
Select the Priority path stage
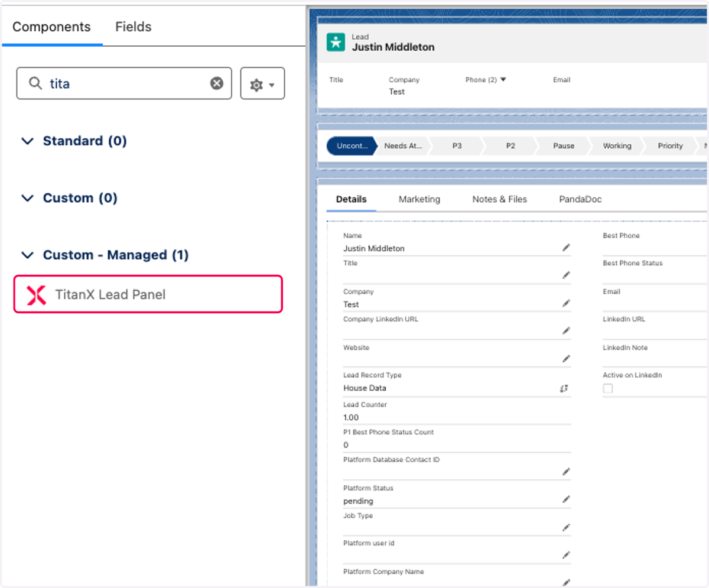pyautogui.click(x=670, y=145)
